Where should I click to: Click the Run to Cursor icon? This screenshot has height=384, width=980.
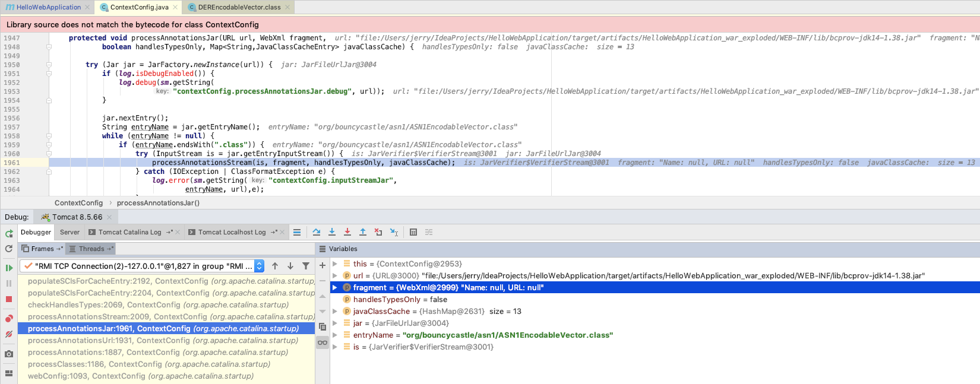[x=394, y=232]
